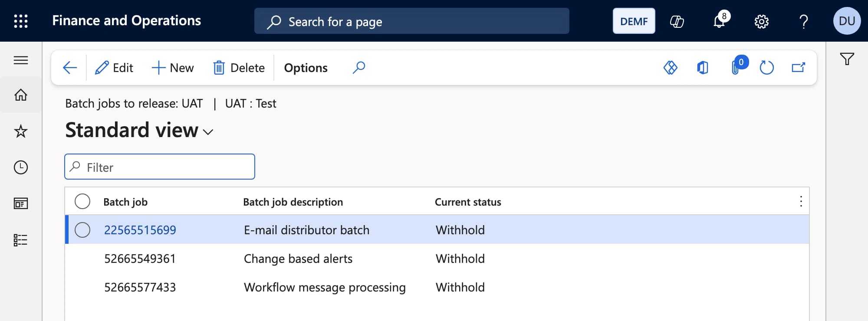Viewport: 868px width, 321px height.
Task: Open the Options menu tab
Action: [x=306, y=68]
